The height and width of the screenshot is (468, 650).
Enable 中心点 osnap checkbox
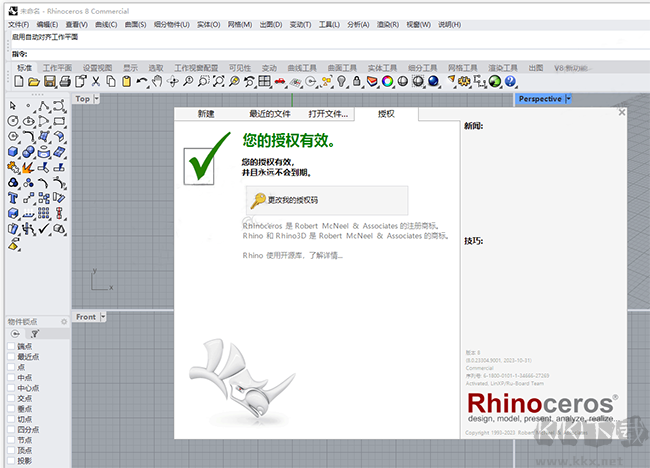click(11, 388)
